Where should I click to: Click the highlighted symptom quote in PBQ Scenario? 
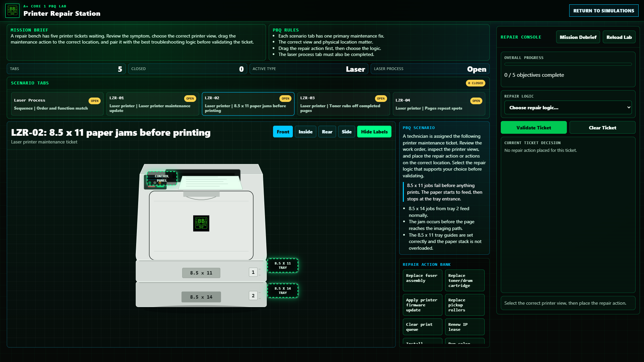click(444, 192)
